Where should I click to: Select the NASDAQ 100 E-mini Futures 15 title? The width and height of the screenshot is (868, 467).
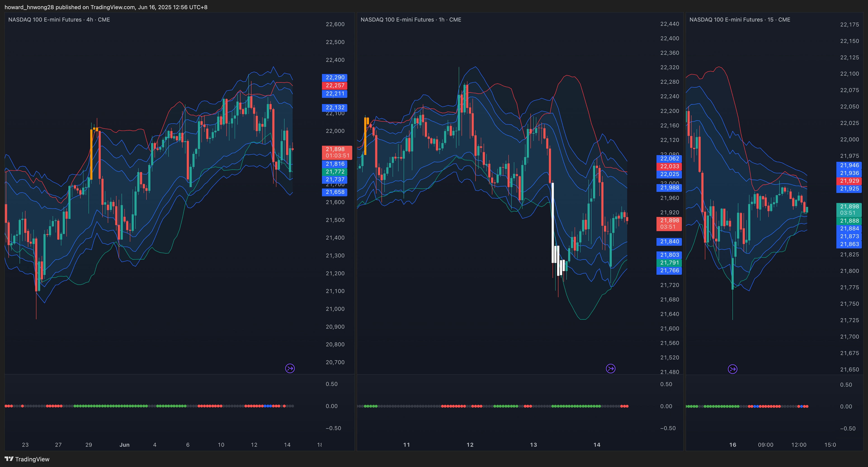click(740, 19)
